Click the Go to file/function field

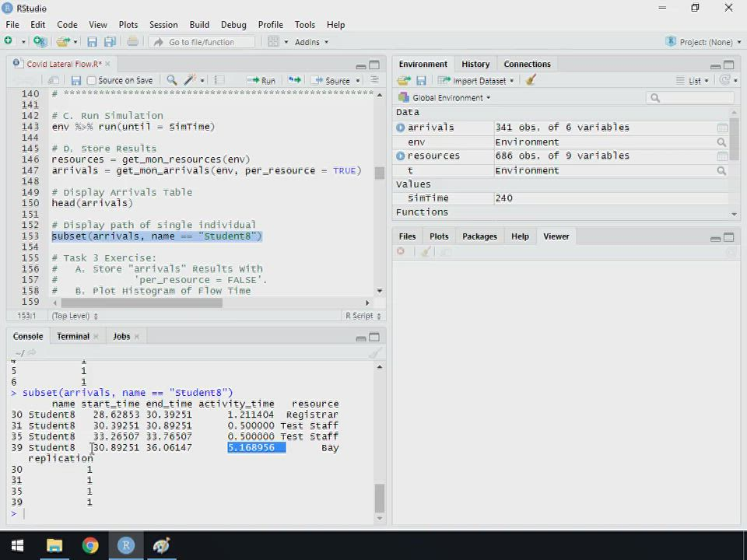202,42
